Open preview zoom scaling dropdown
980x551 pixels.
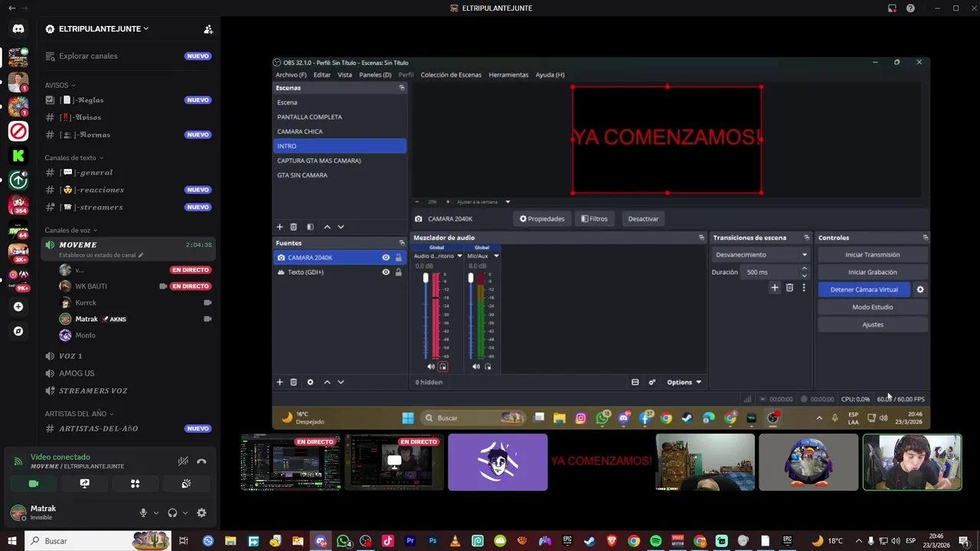[508, 202]
